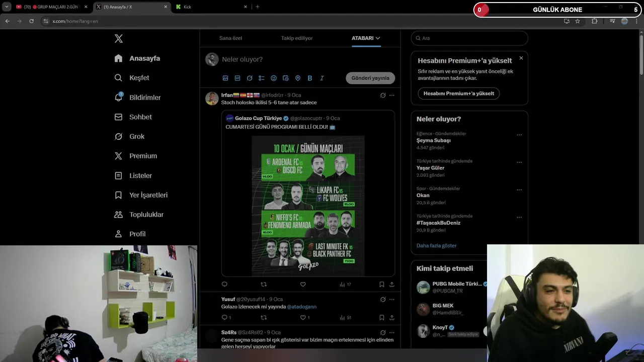This screenshot has width=644, height=362.
Task: Schedule the post icon
Action: tap(286, 78)
